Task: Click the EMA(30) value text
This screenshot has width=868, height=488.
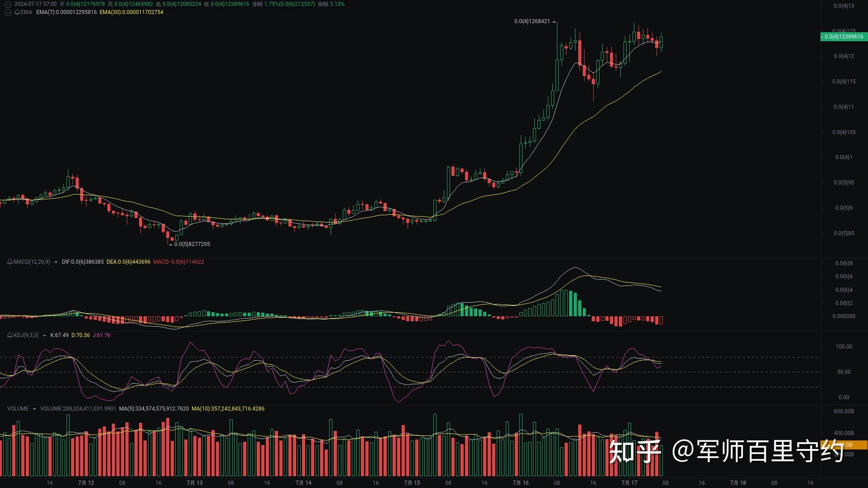Action: (131, 12)
